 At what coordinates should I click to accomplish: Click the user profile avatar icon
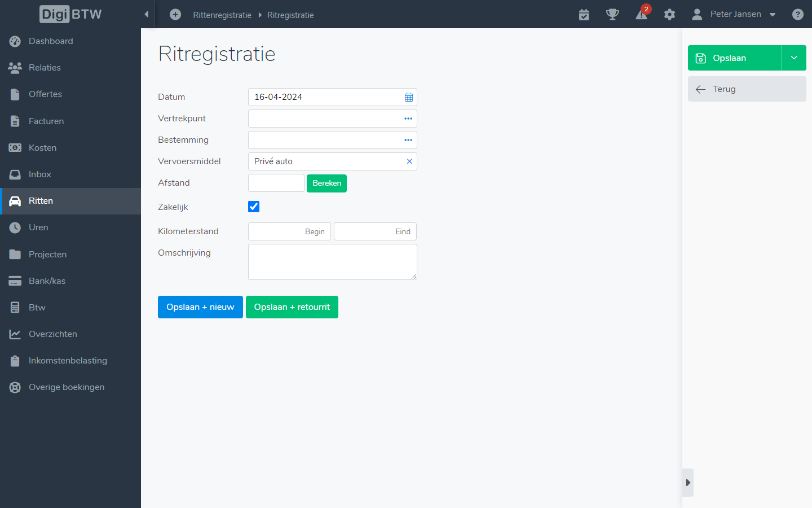[697, 15]
